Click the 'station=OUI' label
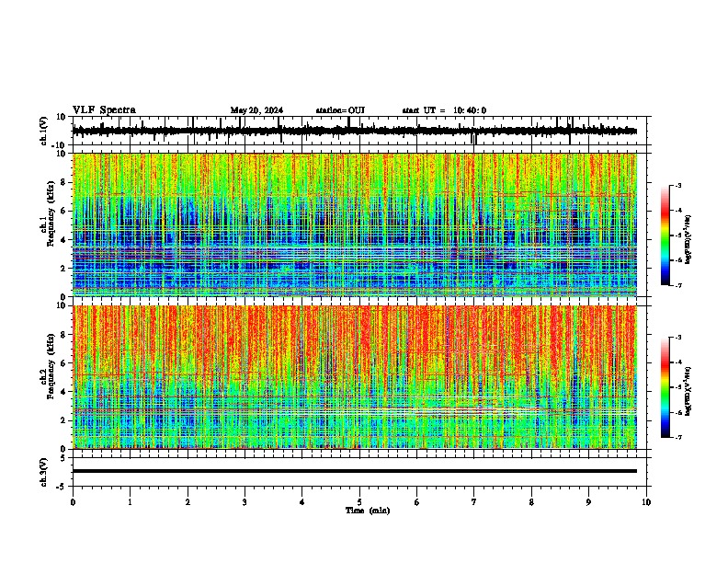The height and width of the screenshot is (563, 728). [340, 110]
